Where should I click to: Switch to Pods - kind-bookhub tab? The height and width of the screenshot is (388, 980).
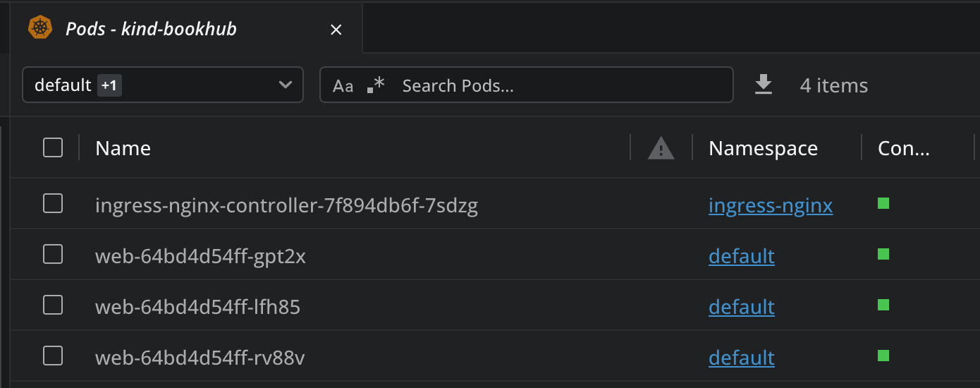coord(151,29)
